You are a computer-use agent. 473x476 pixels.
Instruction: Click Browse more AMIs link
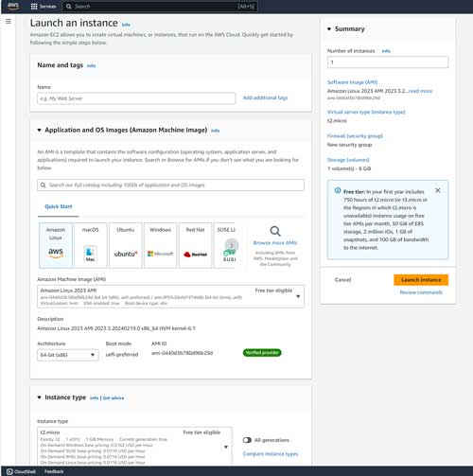pos(275,243)
